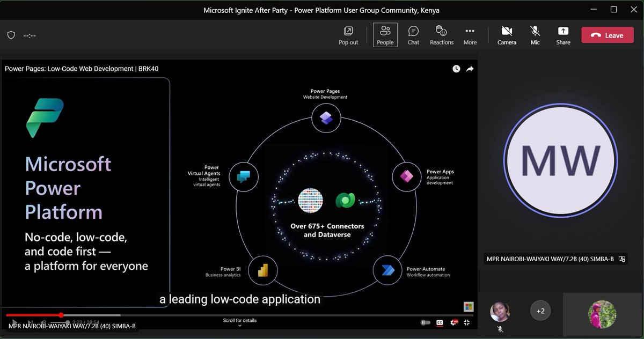Select the muted woman participant thumbnail

500,312
